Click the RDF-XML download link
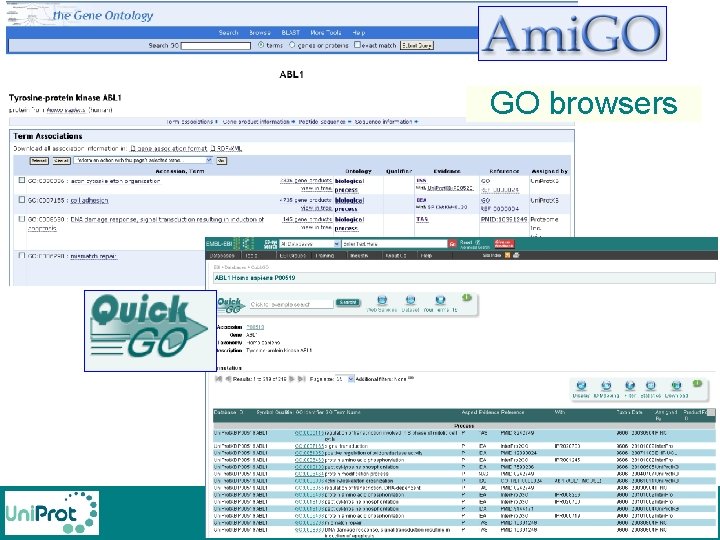The height and width of the screenshot is (540, 720). (x=229, y=149)
